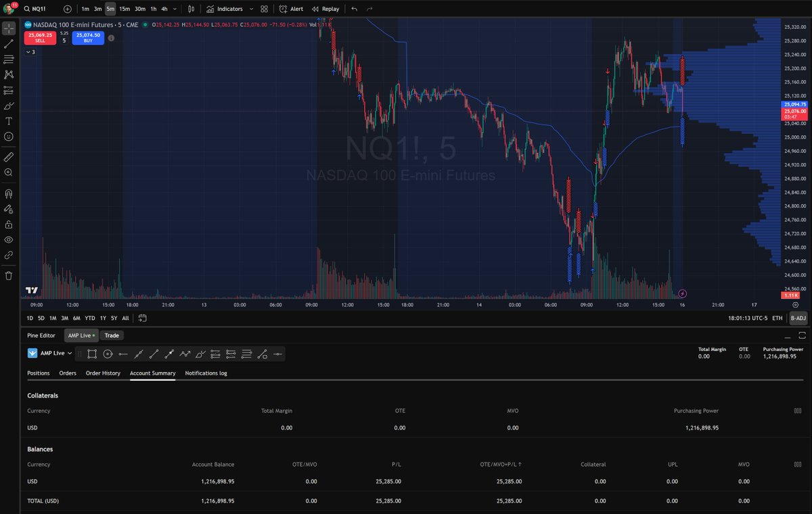Select the 15m timeframe
812x514 pixels.
(124, 9)
